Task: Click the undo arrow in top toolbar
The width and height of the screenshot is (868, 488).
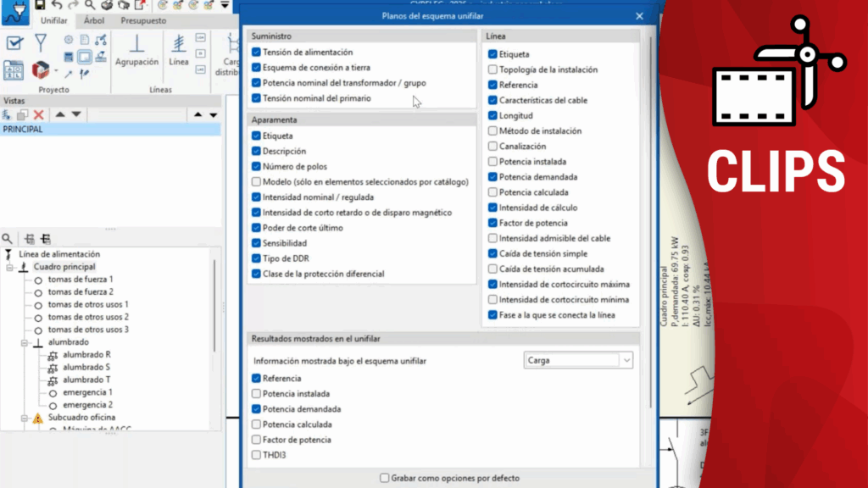Action: (x=57, y=5)
